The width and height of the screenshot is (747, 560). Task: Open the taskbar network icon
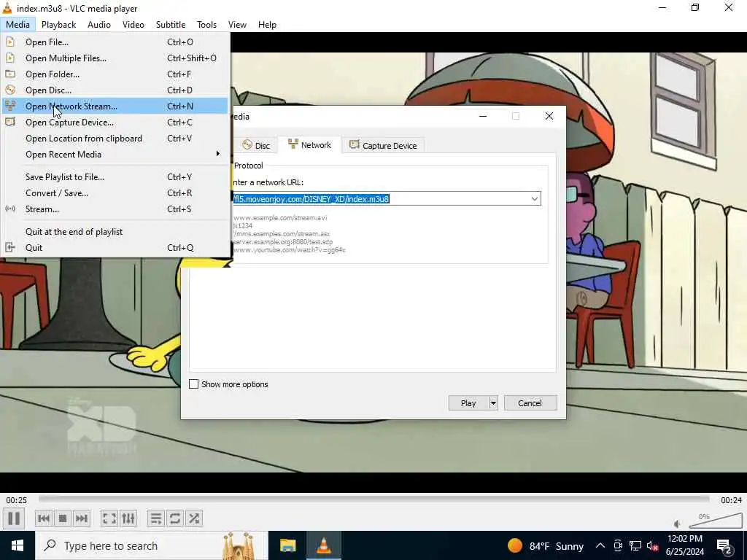coord(635,545)
